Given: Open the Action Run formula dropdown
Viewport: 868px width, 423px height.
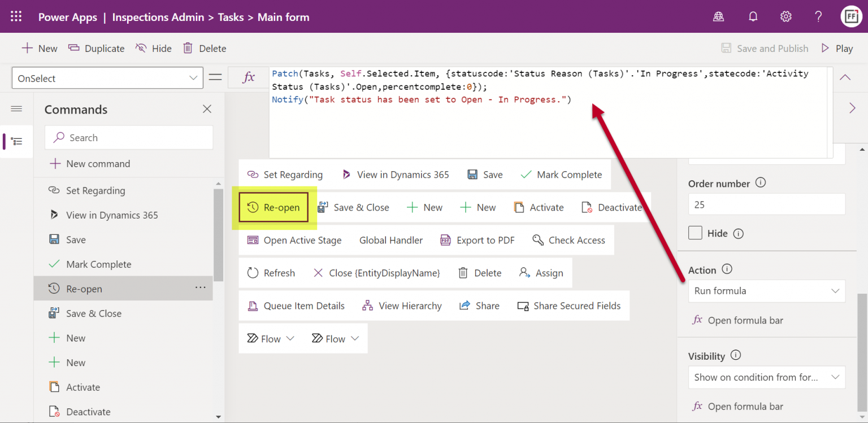Looking at the screenshot, I should coord(766,291).
